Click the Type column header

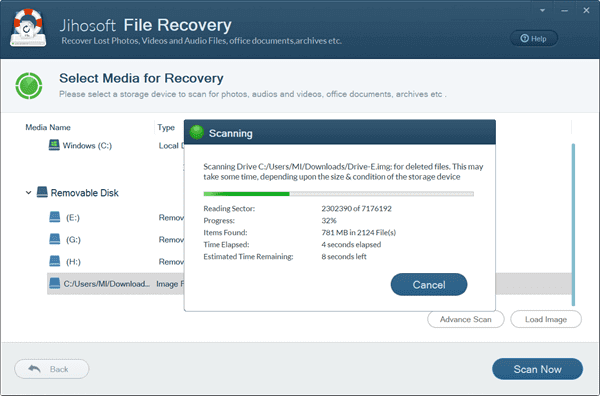click(x=166, y=127)
